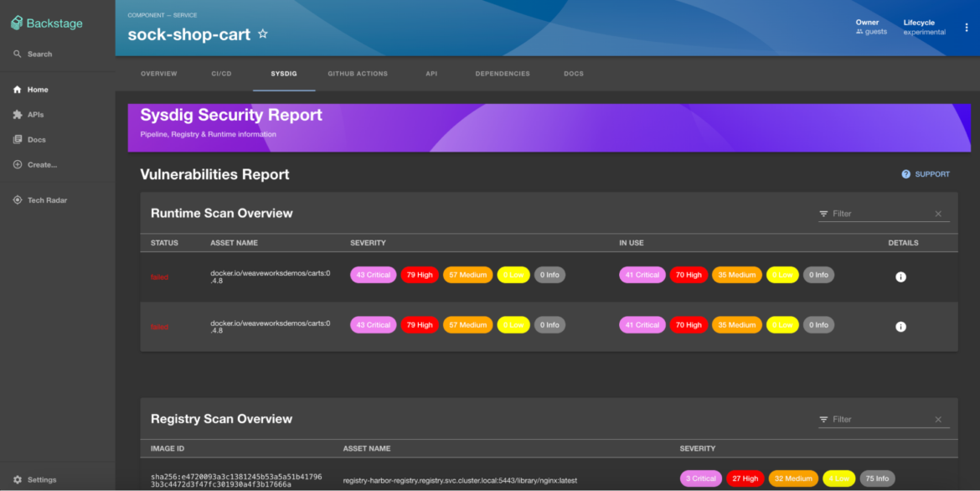980x491 pixels.
Task: Click the IMAGE ID column header
Action: click(168, 448)
